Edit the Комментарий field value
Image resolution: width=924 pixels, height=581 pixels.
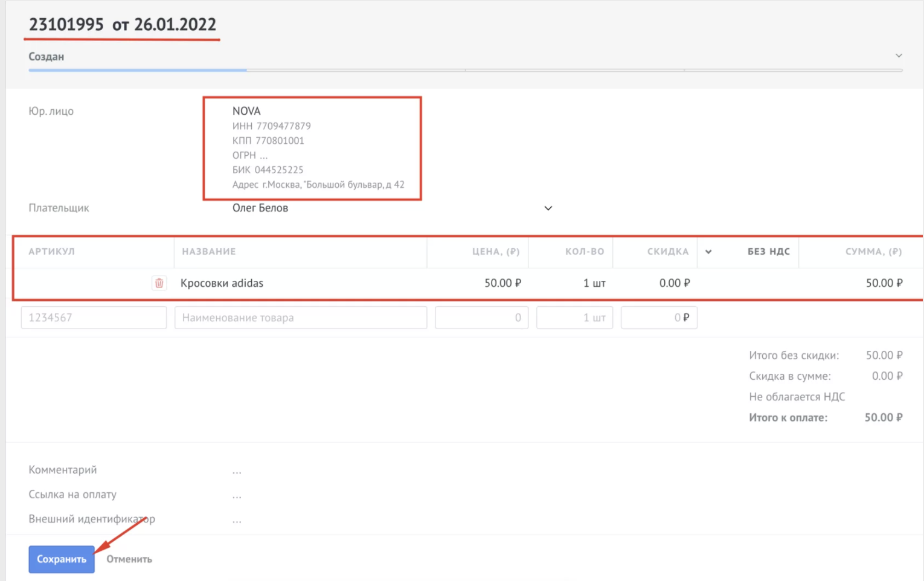click(x=237, y=470)
